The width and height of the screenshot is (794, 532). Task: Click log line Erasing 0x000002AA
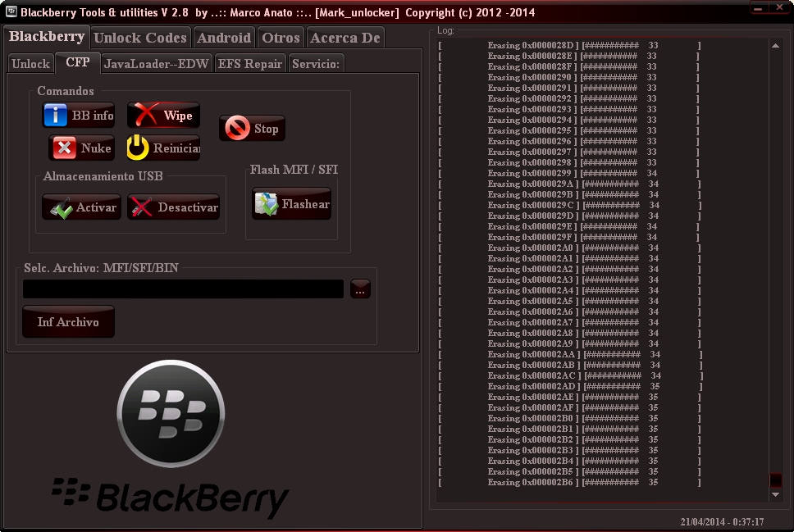point(570,354)
